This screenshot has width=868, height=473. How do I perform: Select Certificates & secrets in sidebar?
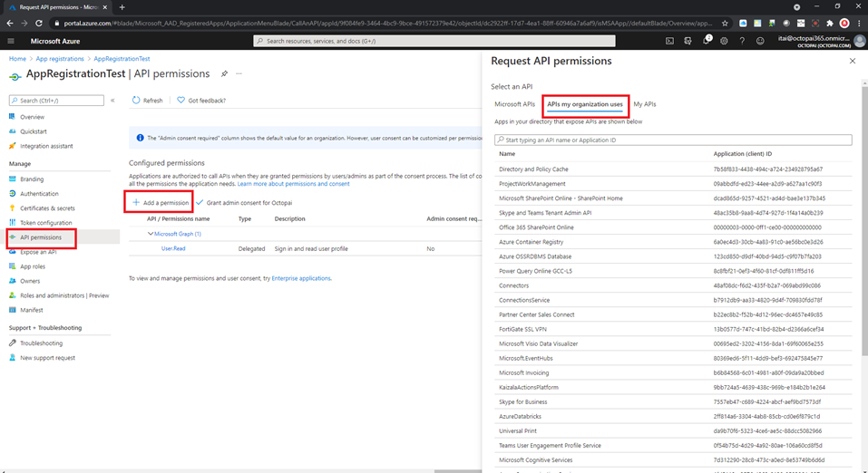pos(47,208)
